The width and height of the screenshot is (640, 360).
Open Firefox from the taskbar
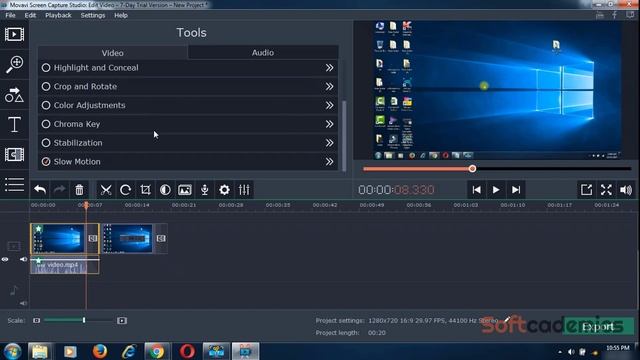(x=100, y=351)
